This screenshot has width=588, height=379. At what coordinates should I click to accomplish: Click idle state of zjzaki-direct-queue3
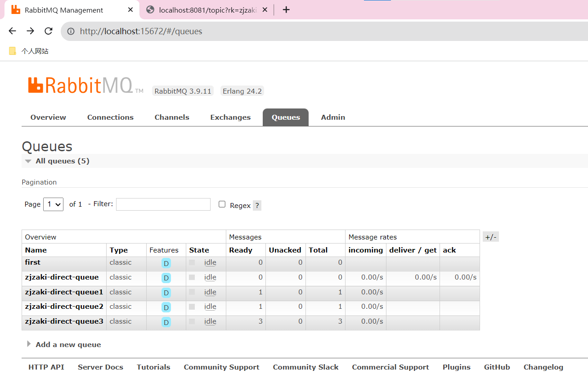(210, 321)
